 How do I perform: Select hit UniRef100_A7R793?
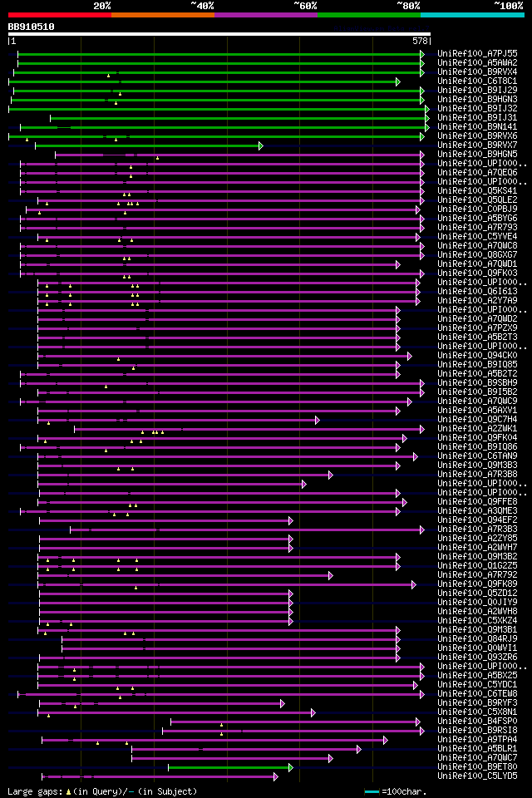[x=477, y=228]
